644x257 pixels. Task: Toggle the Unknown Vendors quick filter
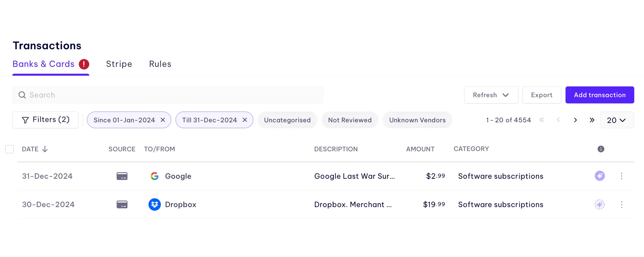[417, 120]
